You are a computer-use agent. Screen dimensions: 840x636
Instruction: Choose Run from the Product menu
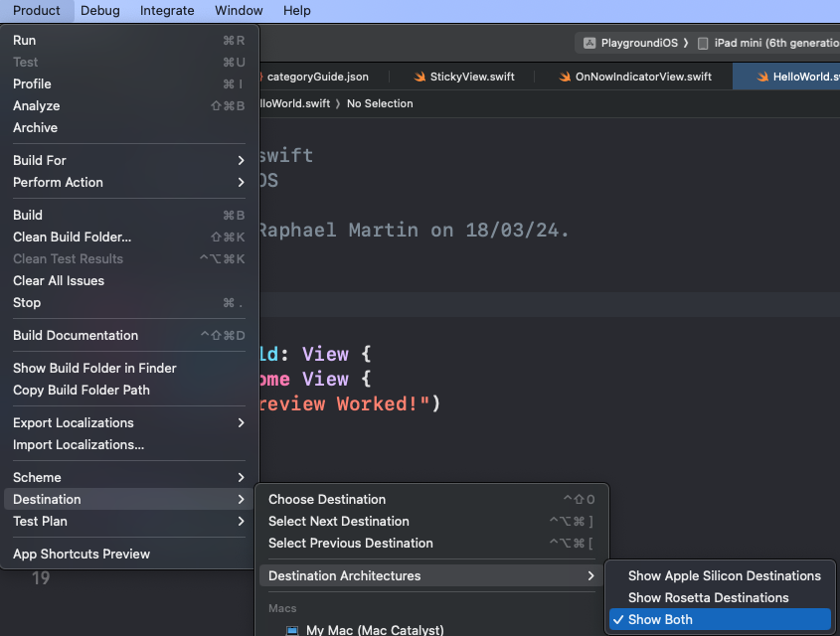pos(129,40)
